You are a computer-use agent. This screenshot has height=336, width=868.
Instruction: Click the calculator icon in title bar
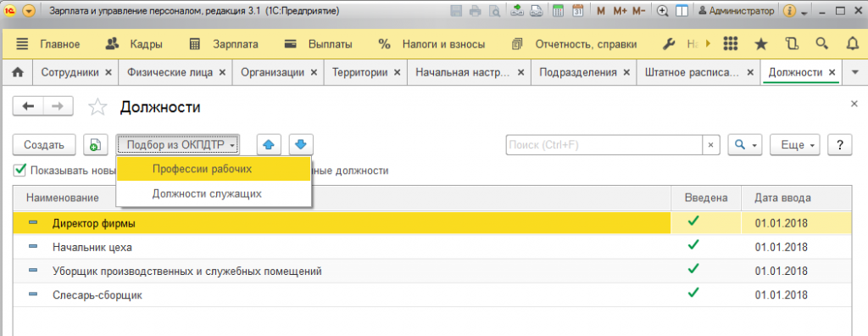(558, 10)
